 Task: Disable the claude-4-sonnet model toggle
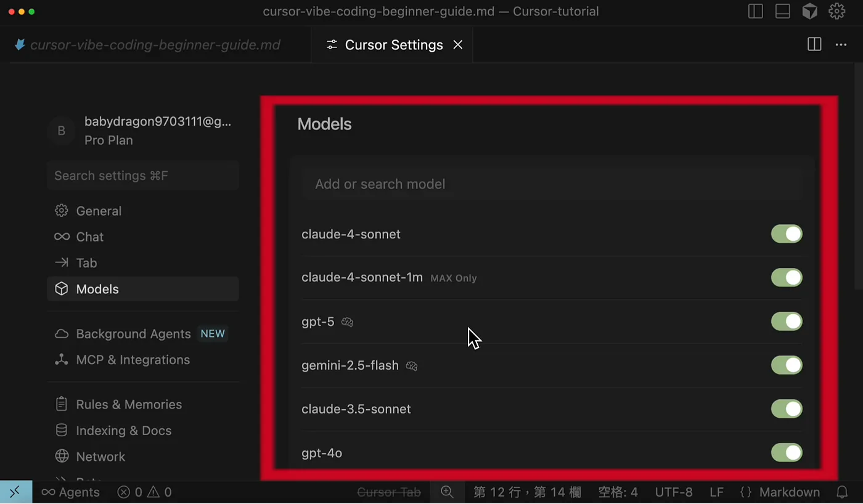click(787, 234)
